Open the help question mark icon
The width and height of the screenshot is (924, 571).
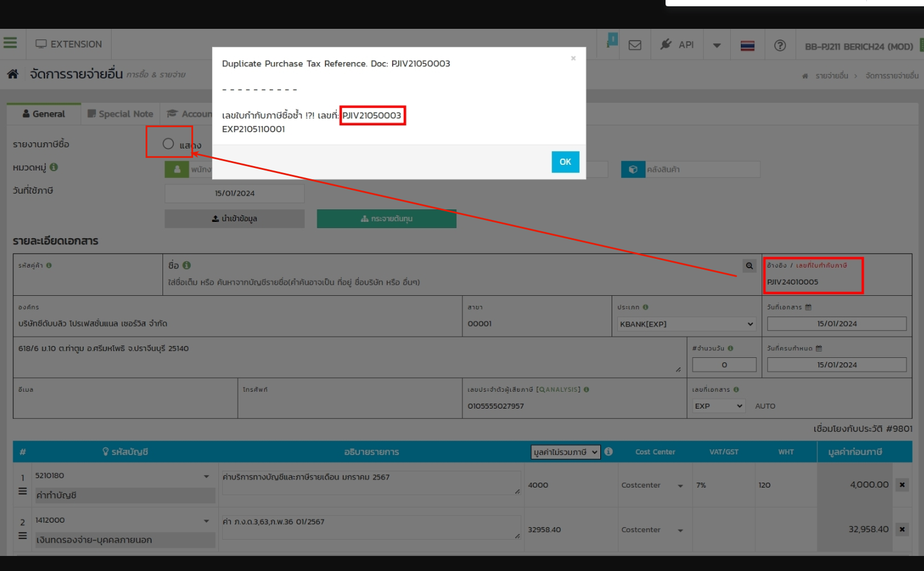780,45
